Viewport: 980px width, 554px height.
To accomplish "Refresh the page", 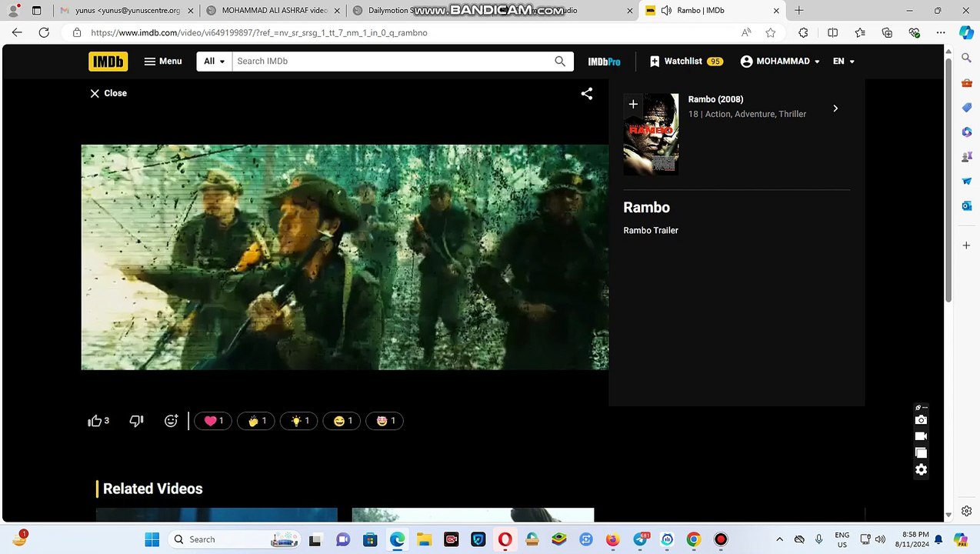I will click(x=44, y=32).
